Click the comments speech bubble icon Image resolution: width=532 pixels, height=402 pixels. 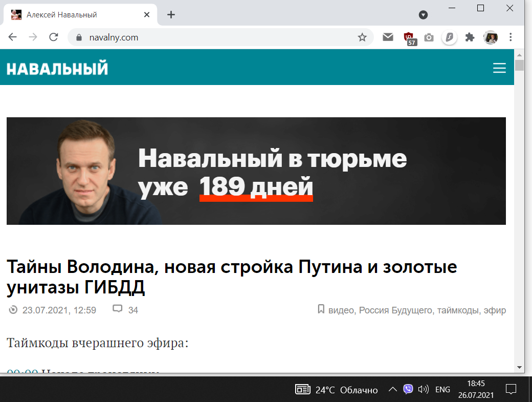[x=117, y=309]
